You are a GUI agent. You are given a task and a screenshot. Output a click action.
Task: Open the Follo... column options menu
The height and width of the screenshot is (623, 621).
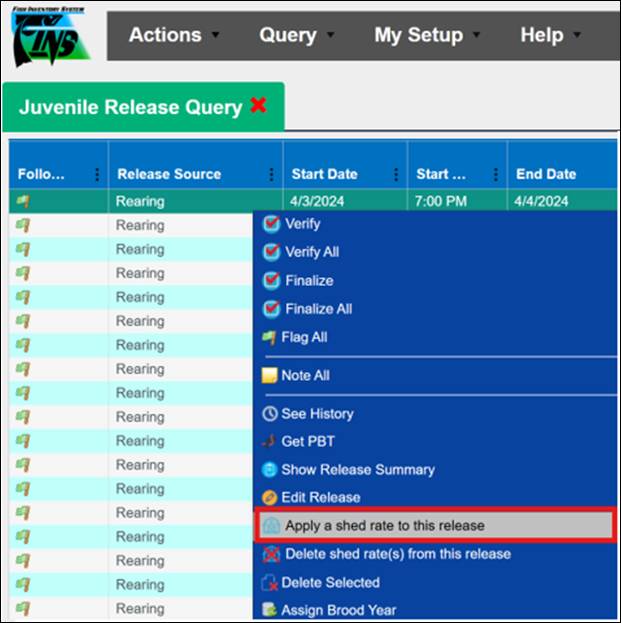click(x=97, y=174)
